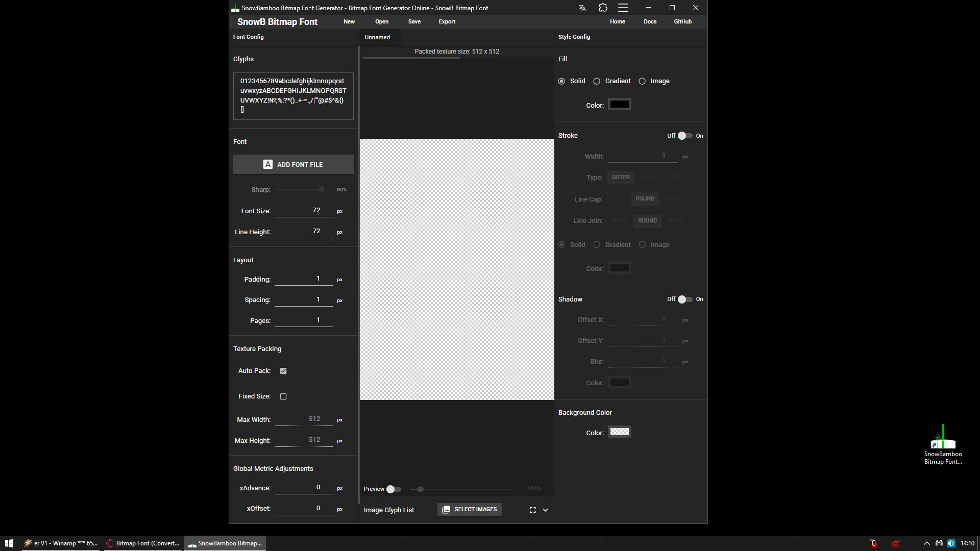Adjust the Sharp slider handle
The width and height of the screenshot is (980, 551).
tap(322, 189)
